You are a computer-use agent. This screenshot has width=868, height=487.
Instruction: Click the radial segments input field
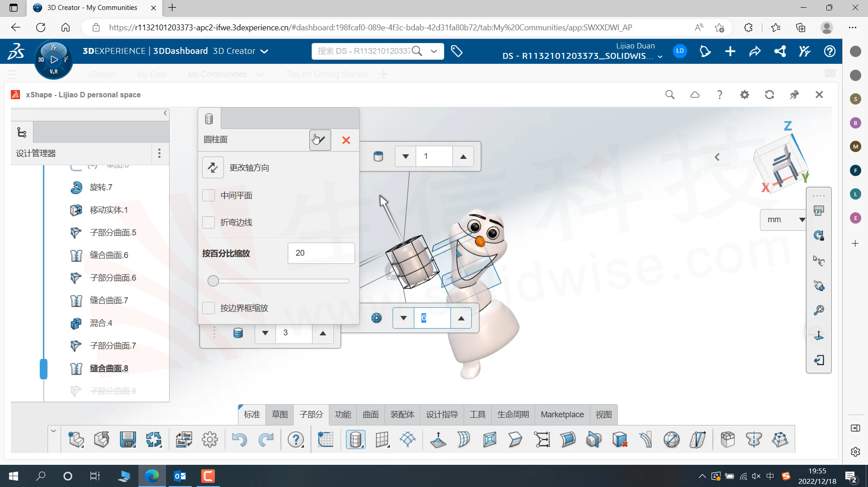click(x=432, y=318)
